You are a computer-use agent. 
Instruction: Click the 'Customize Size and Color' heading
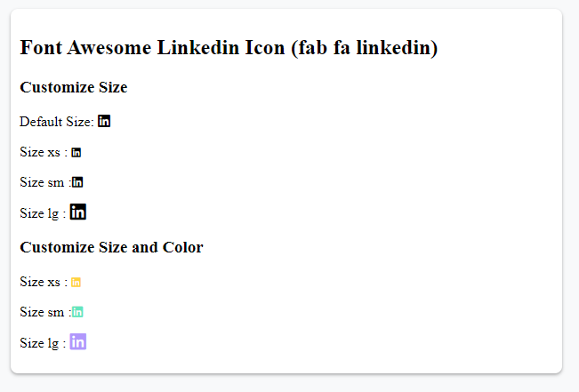(111, 247)
